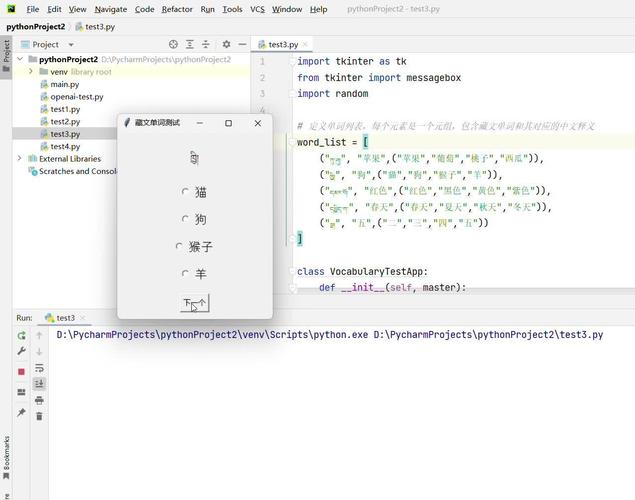The image size is (635, 500).
Task: Open the Code menu
Action: 145,9
